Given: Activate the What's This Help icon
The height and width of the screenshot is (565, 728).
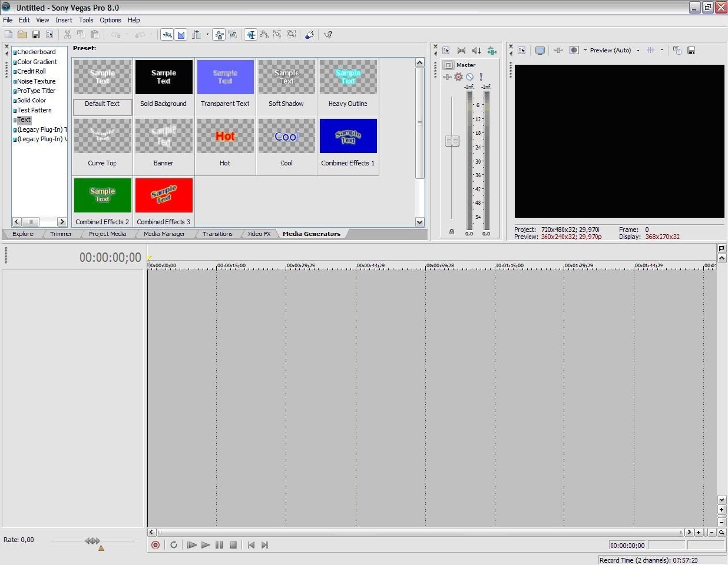Looking at the screenshot, I should (328, 35).
